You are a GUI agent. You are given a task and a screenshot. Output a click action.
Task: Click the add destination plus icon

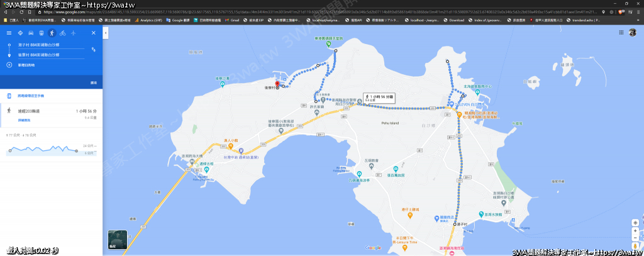coord(9,65)
